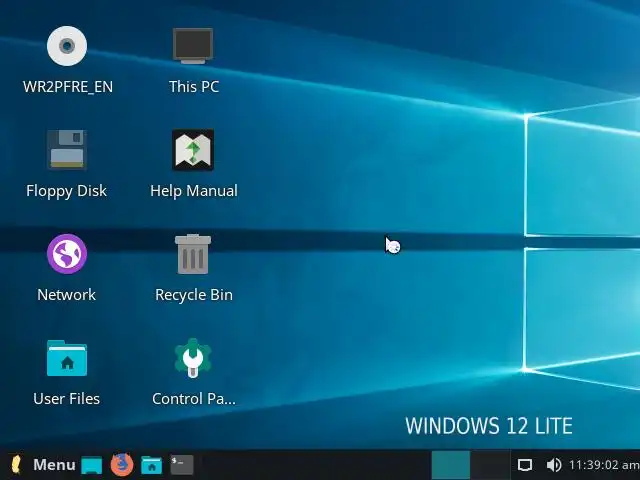Select the Network globe icon

click(67, 253)
